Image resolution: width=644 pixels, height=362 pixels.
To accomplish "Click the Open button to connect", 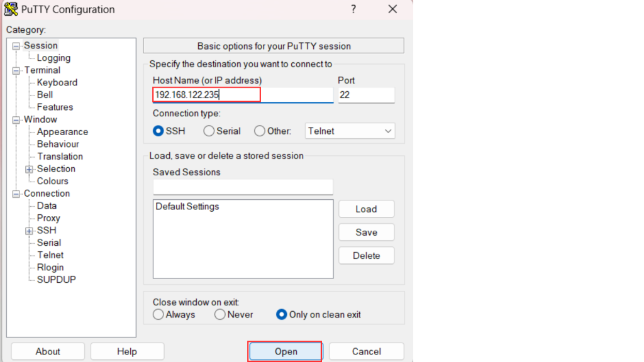I will pos(286,351).
